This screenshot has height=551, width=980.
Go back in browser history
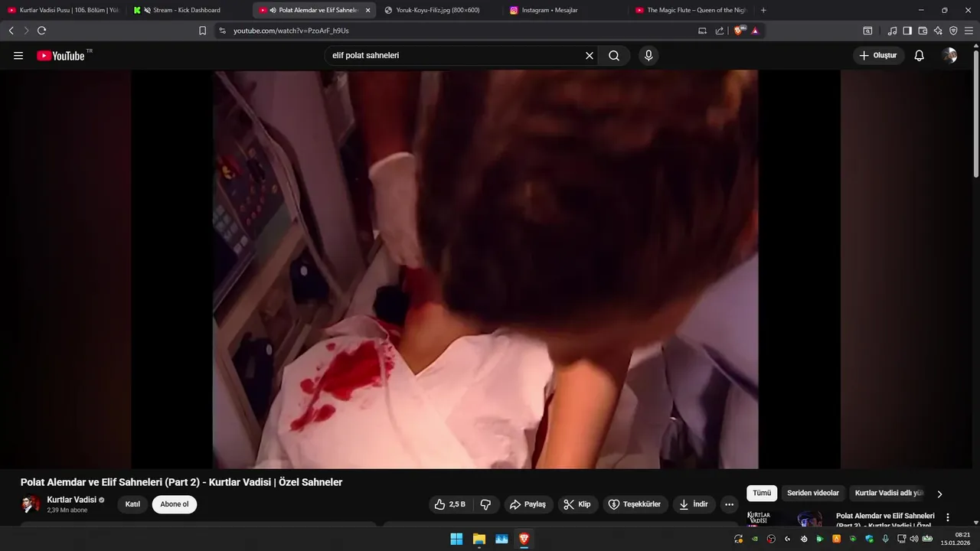coord(11,31)
